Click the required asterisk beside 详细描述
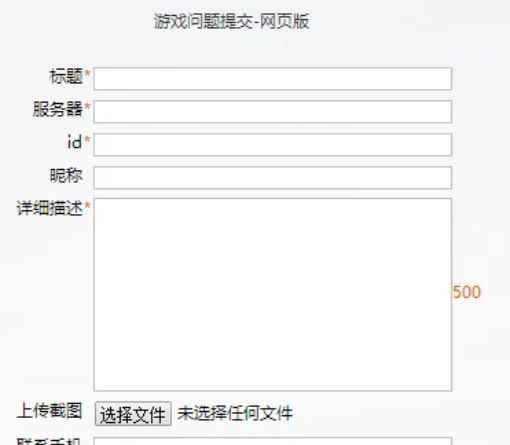 [x=87, y=206]
